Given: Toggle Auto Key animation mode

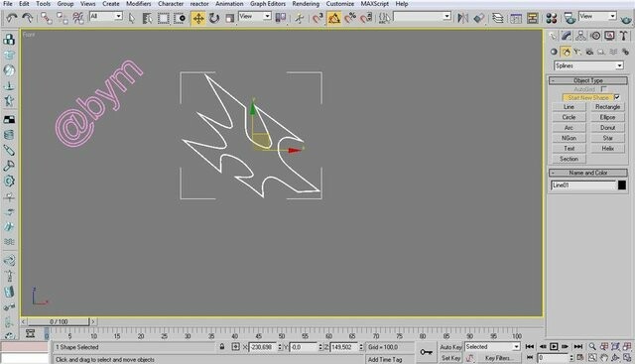Looking at the screenshot, I should pyautogui.click(x=450, y=347).
